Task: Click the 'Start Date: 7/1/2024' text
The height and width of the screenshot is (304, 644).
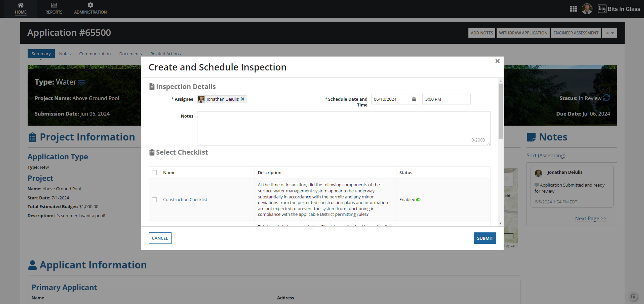Action: [48, 198]
